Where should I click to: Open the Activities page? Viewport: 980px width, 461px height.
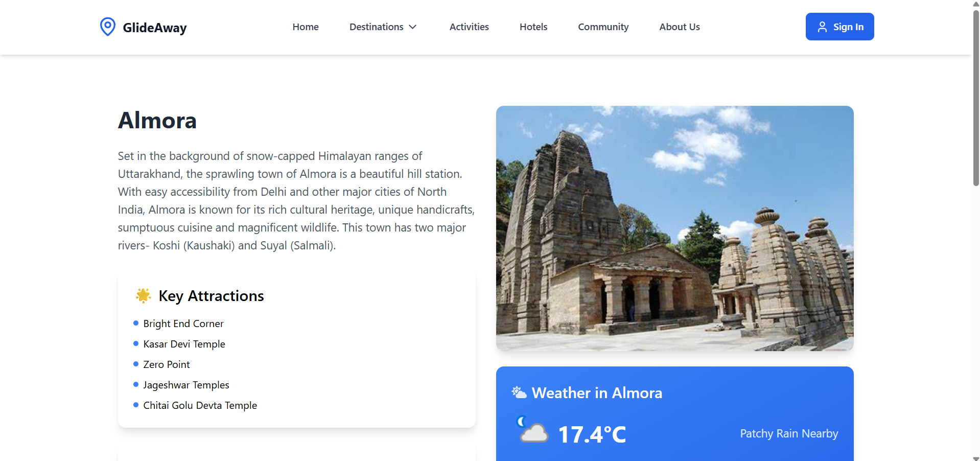(469, 27)
